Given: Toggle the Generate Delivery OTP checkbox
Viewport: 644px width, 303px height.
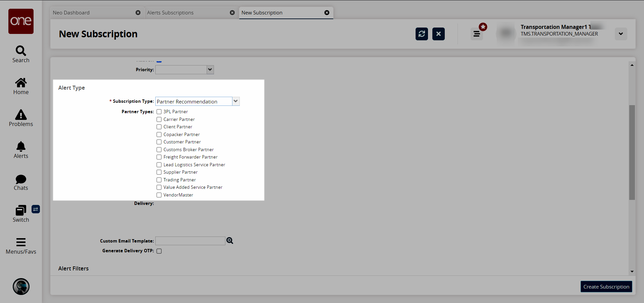Looking at the screenshot, I should (x=159, y=251).
